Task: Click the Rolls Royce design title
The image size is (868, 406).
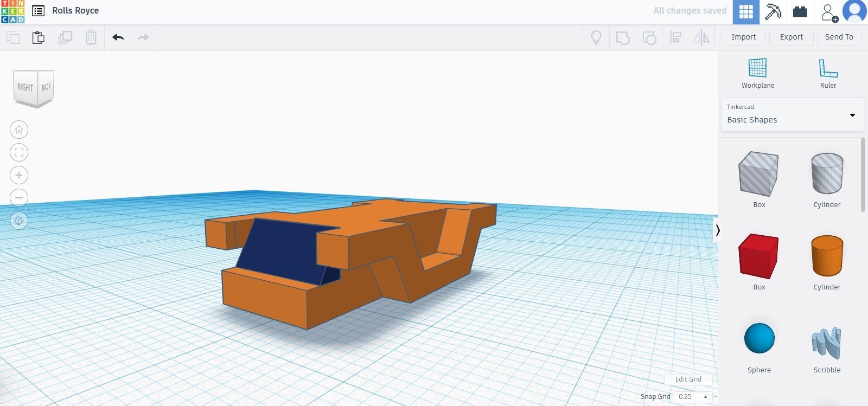Action: coord(75,11)
